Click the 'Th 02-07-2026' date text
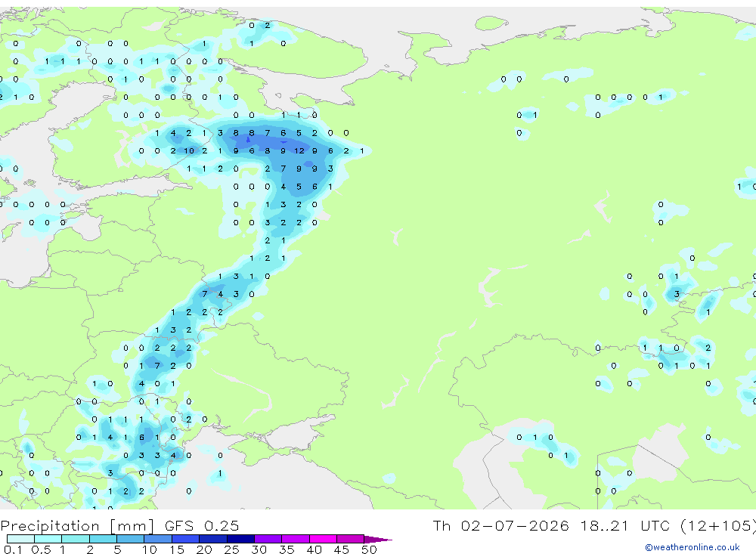756x554 pixels. [x=500, y=525]
